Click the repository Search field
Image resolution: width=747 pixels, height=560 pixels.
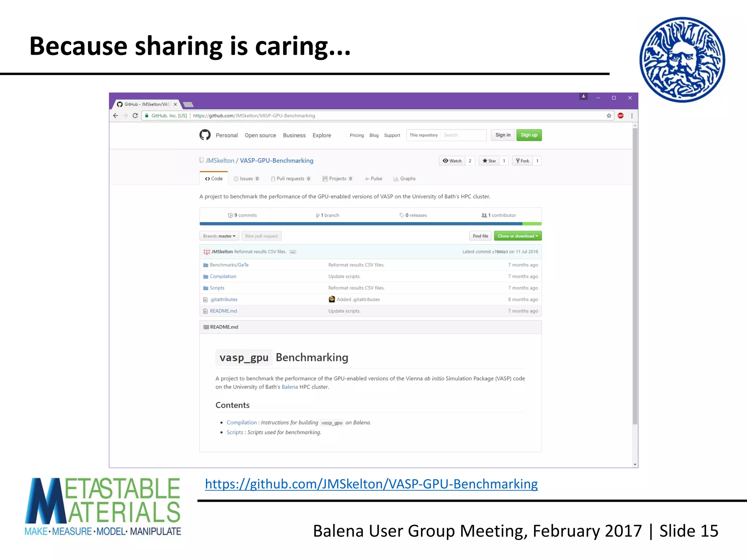[x=463, y=135]
